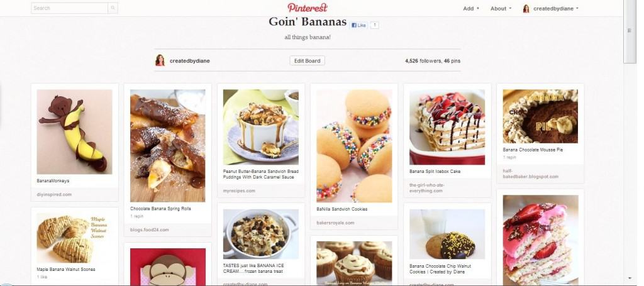
Task: Click the search magnifier icon
Action: pyautogui.click(x=113, y=8)
